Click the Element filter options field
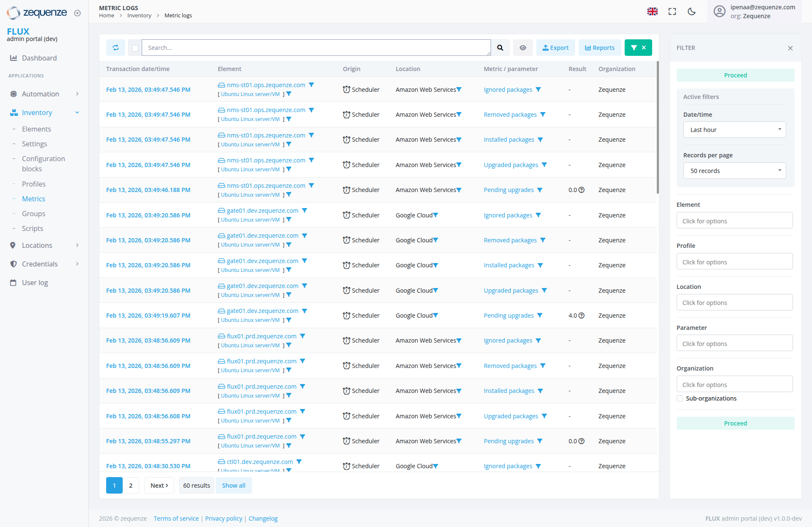Viewport: 812px width, 527px height. (735, 221)
